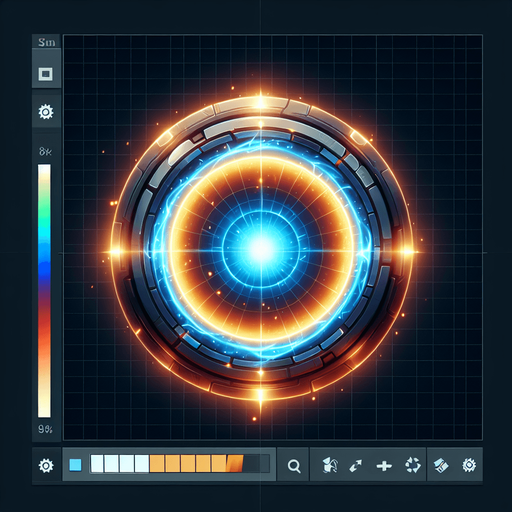Viewport: 512px width, 512px height.
Task: Click the circular arrows refresh icon
Action: [413, 465]
